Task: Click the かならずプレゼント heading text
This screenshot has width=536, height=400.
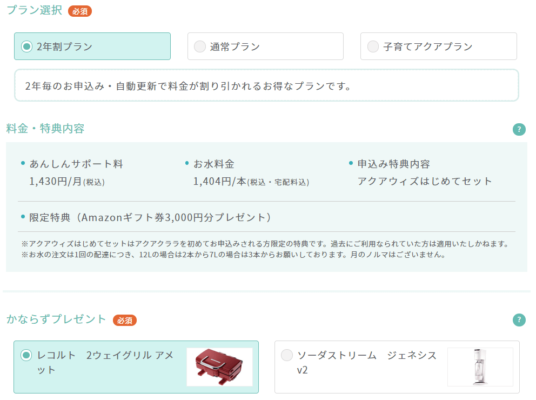Action: point(56,319)
